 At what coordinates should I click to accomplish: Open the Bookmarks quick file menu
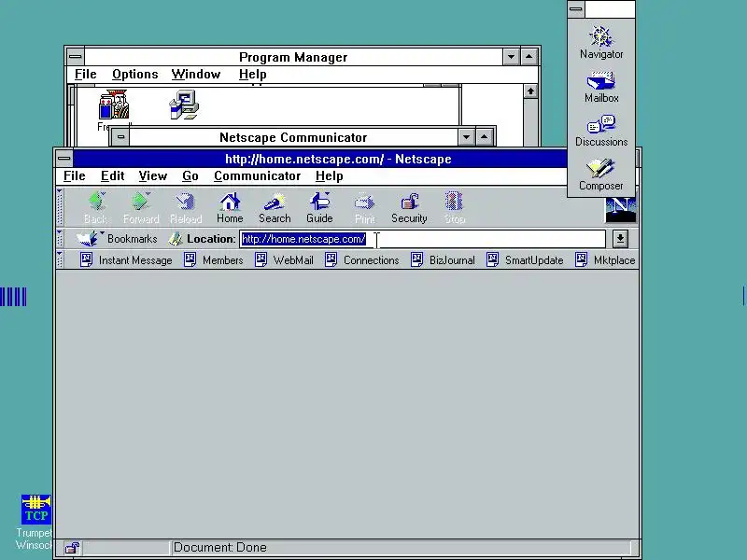[118, 239]
